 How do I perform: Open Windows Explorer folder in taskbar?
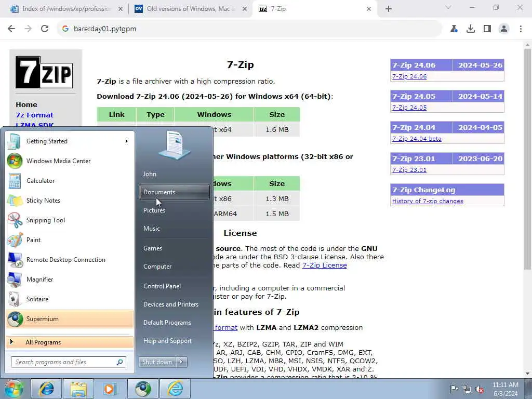tap(78, 389)
